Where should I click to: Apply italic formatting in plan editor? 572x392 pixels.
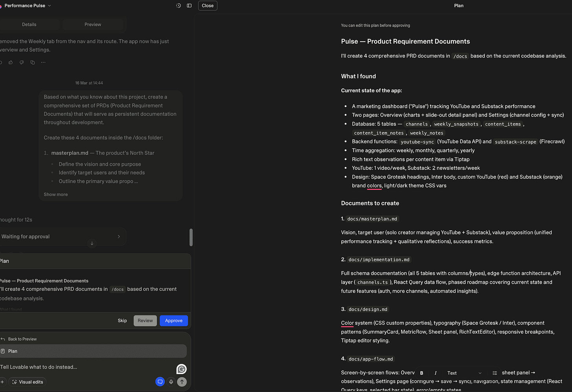point(435,373)
